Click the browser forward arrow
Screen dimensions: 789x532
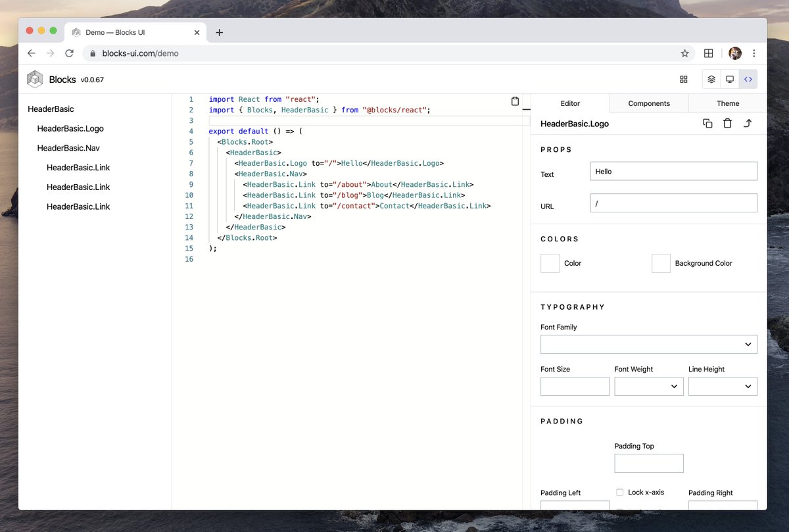(x=50, y=53)
